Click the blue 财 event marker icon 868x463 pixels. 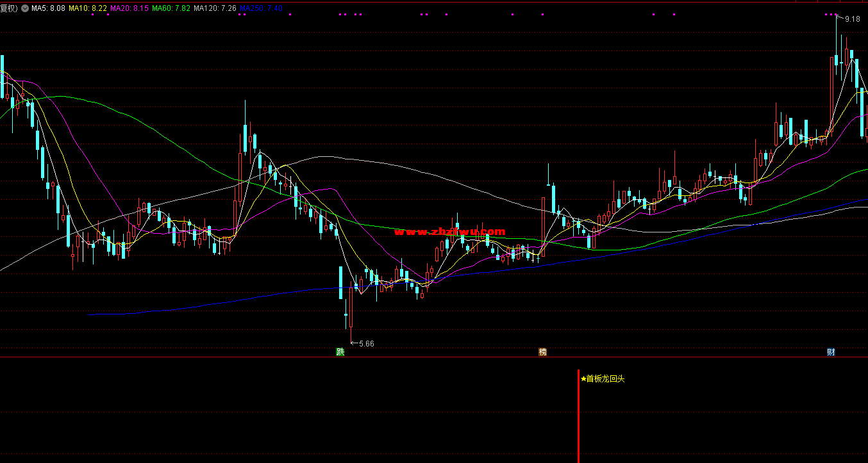click(831, 352)
